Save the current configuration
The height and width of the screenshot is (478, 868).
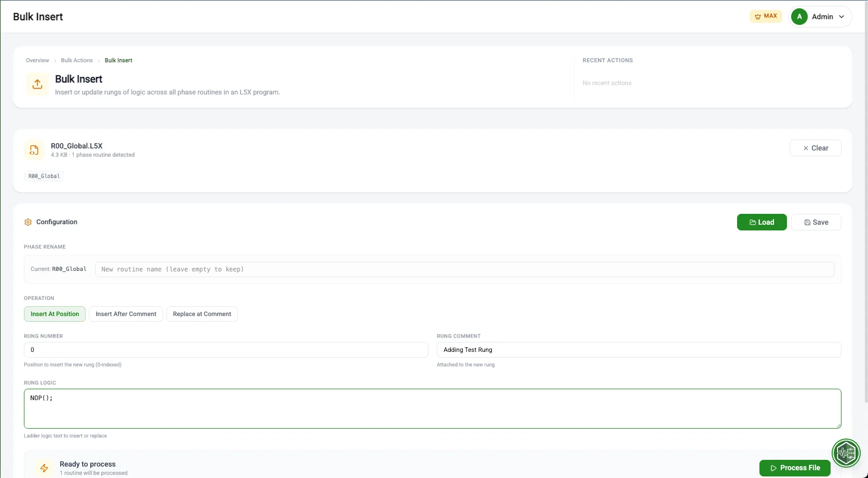816,222
